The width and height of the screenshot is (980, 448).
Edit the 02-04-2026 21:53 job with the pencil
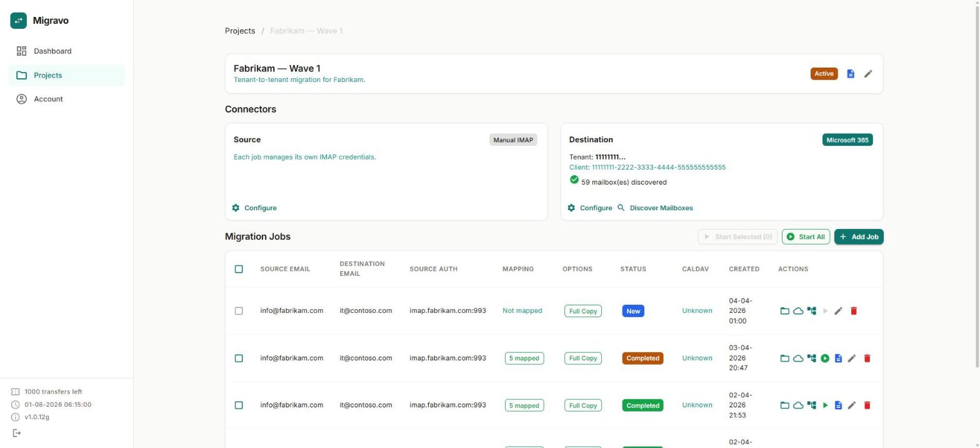[851, 405]
